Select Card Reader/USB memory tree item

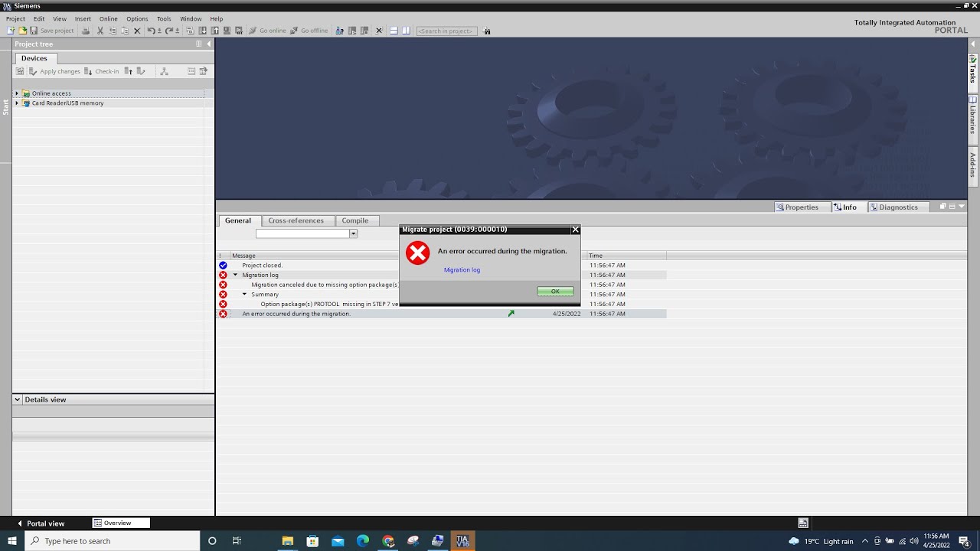click(x=67, y=103)
